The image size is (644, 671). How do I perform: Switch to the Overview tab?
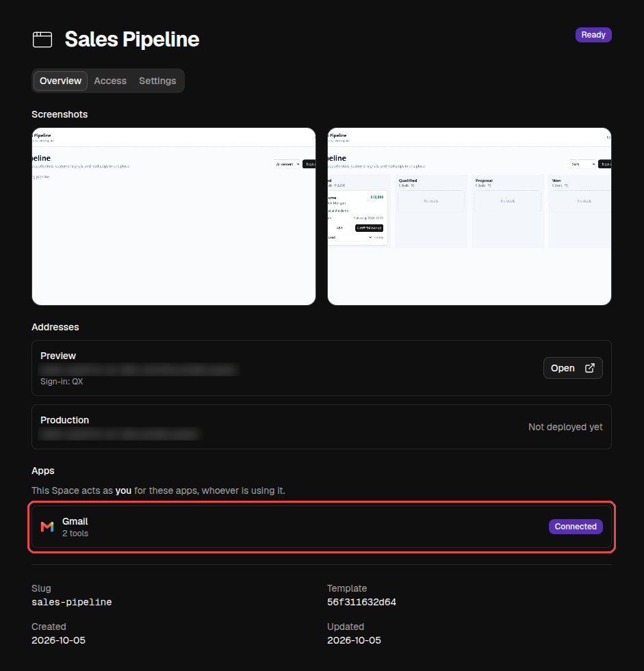(x=60, y=81)
